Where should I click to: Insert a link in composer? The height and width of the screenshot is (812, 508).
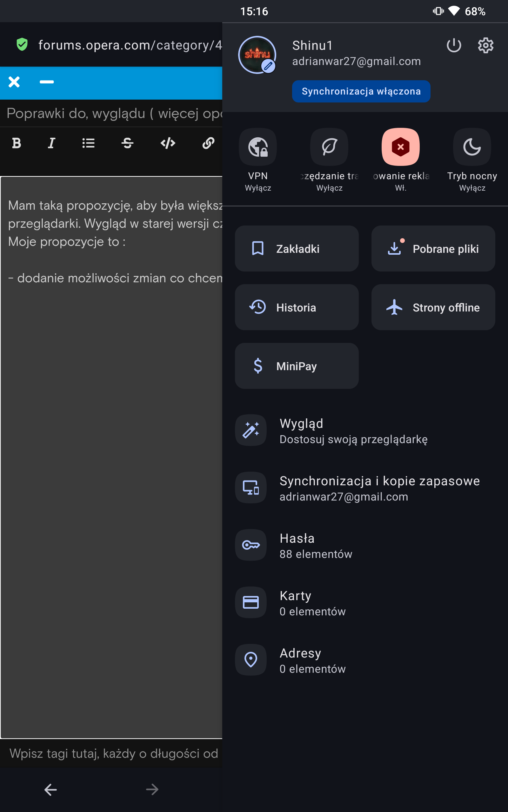208,143
